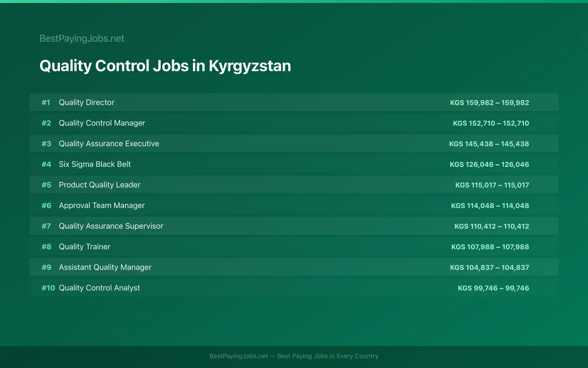Click salary KGS 114,048 – 114,048
The width and height of the screenshot is (588, 368).
point(490,206)
